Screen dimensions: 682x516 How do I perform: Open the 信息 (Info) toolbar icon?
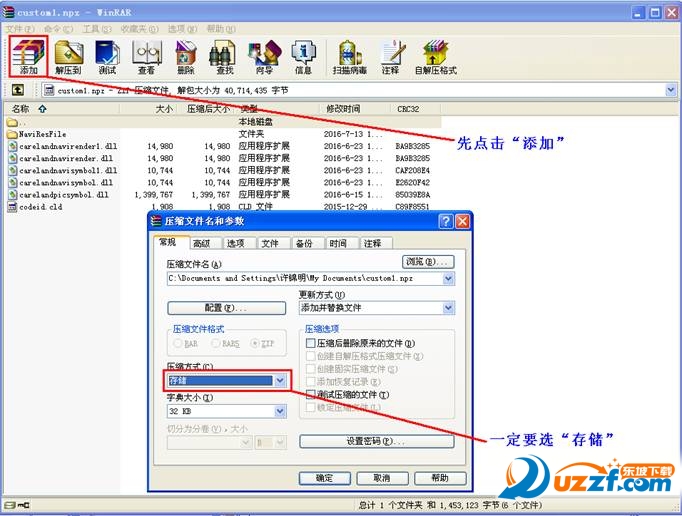[x=303, y=57]
